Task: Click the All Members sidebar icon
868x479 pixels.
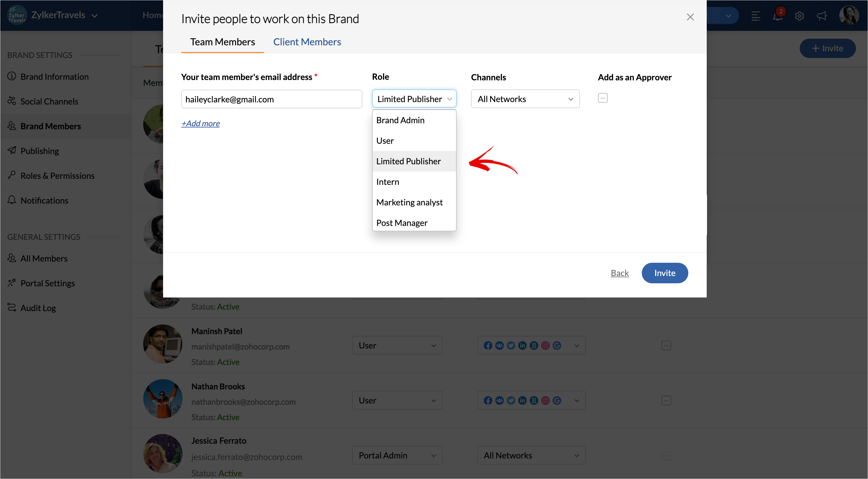Action: tap(12, 258)
